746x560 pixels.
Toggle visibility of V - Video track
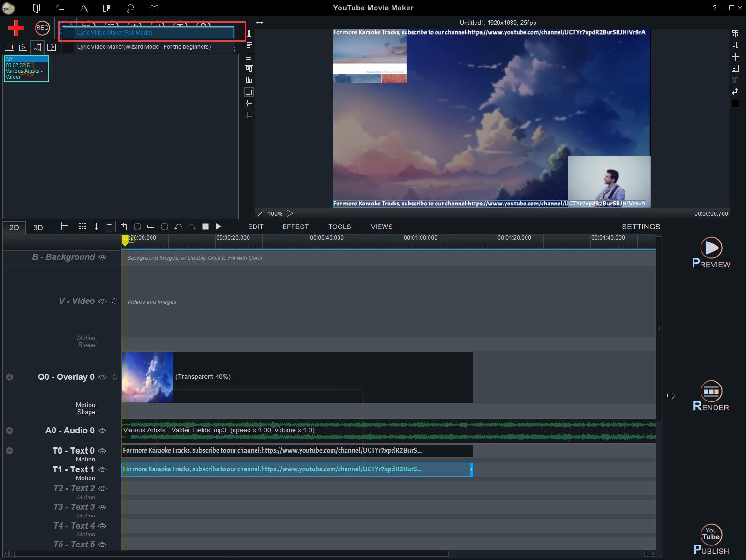[x=102, y=301]
